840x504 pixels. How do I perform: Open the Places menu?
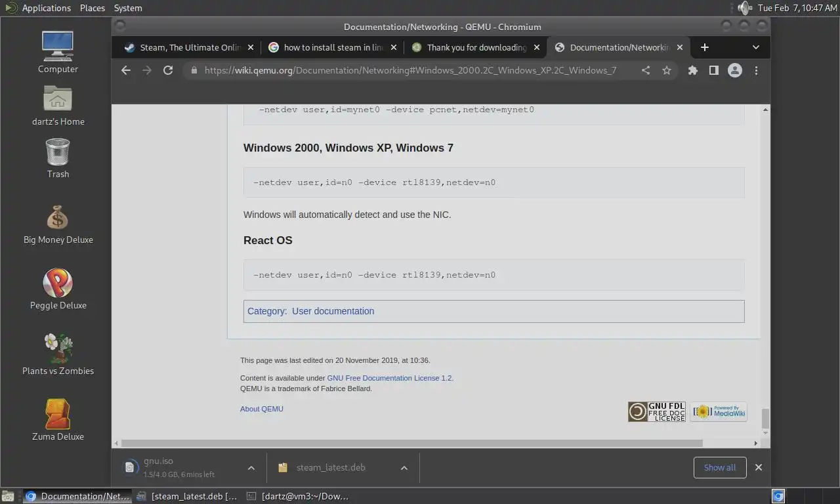tap(93, 8)
